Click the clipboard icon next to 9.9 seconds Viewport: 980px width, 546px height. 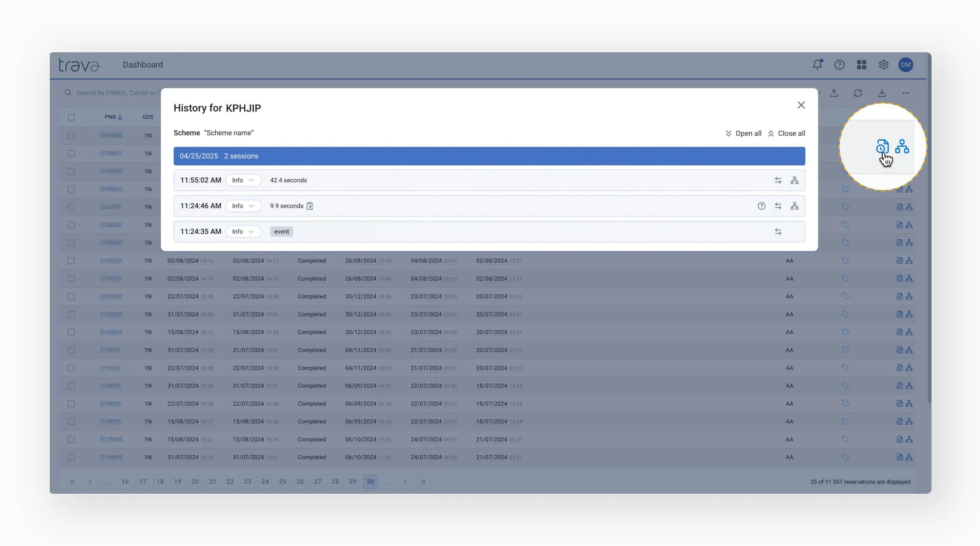[x=310, y=206]
